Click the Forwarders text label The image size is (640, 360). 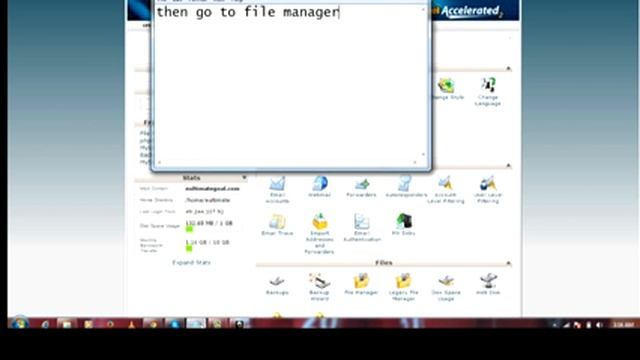[361, 195]
